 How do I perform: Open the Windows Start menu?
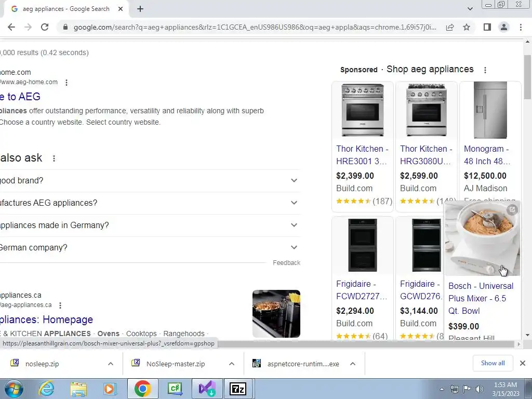click(x=14, y=389)
